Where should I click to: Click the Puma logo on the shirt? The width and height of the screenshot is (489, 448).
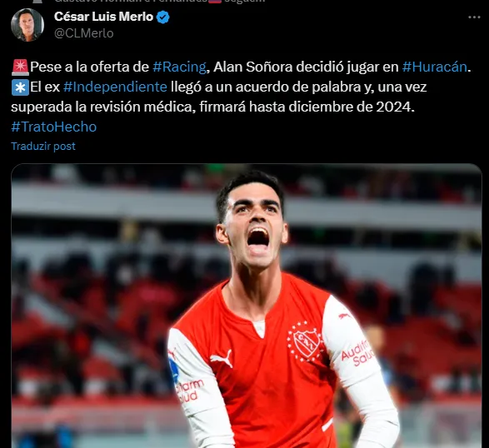222,358
